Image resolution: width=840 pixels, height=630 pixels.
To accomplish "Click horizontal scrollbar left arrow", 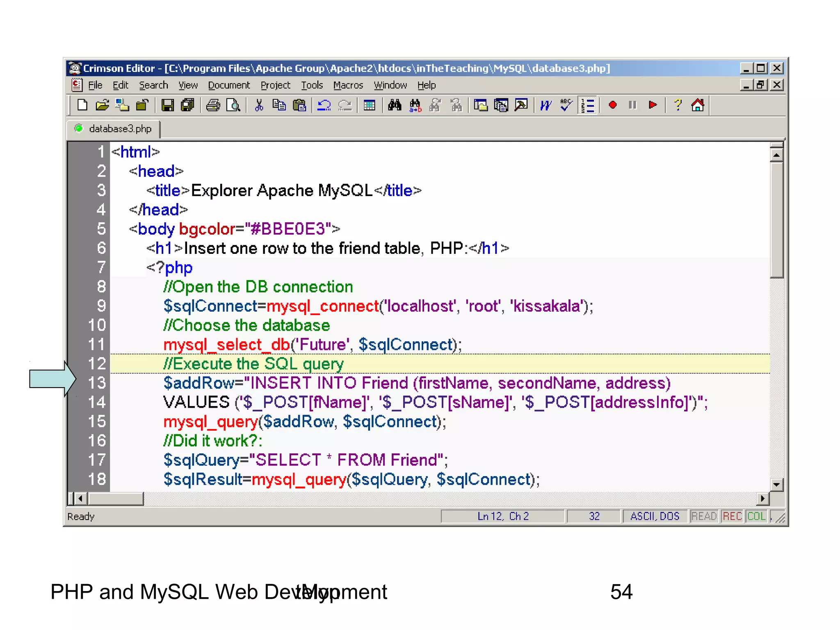I will [80, 499].
